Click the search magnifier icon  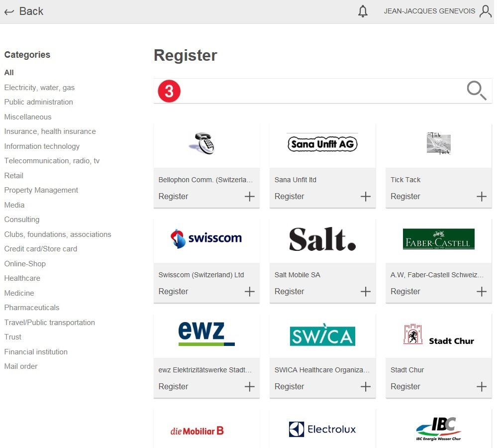tap(477, 91)
